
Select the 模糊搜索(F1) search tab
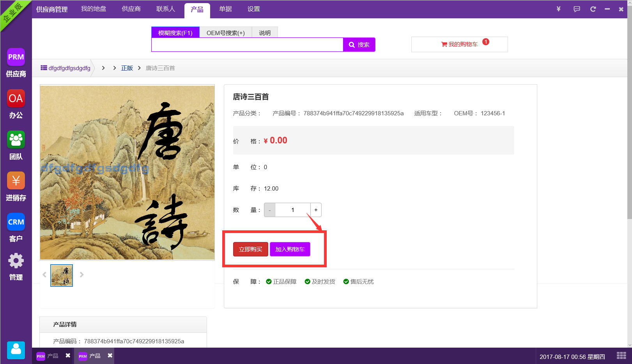(175, 32)
